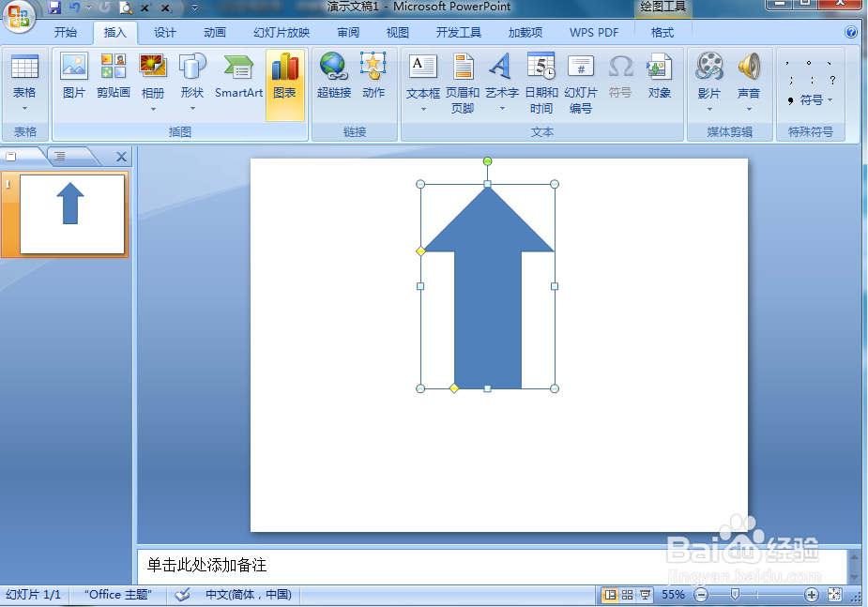Add a hyperlink (超链接)
Viewport: 868px width, 607px height.
click(334, 77)
